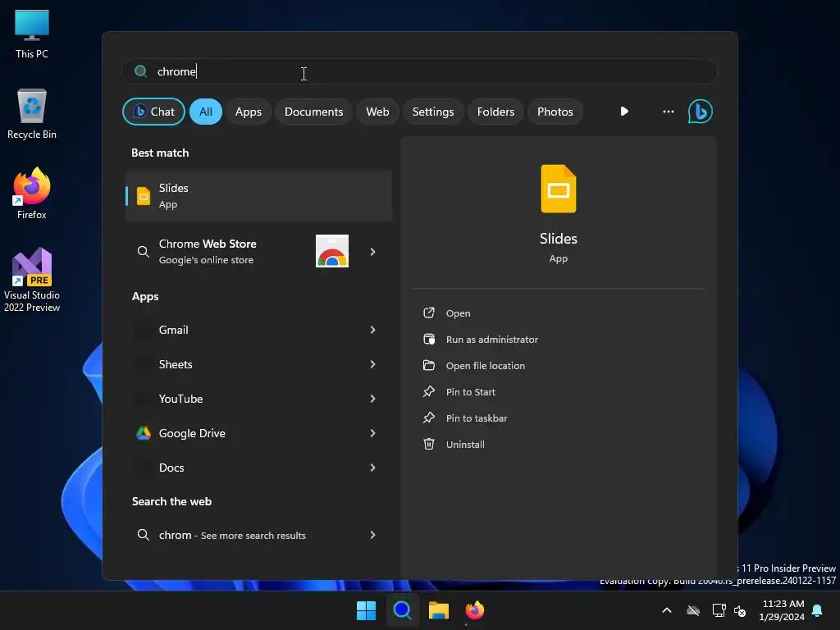Open File Explorer from the taskbar

pyautogui.click(x=439, y=610)
